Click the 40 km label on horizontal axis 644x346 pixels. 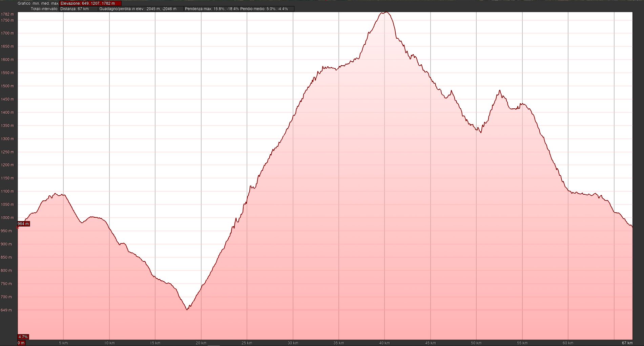tap(385, 343)
